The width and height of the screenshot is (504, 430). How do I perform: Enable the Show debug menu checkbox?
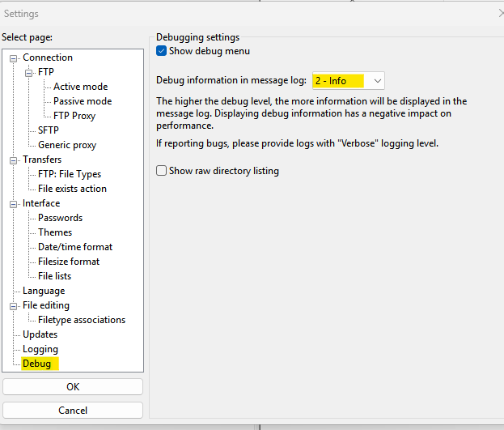(162, 51)
